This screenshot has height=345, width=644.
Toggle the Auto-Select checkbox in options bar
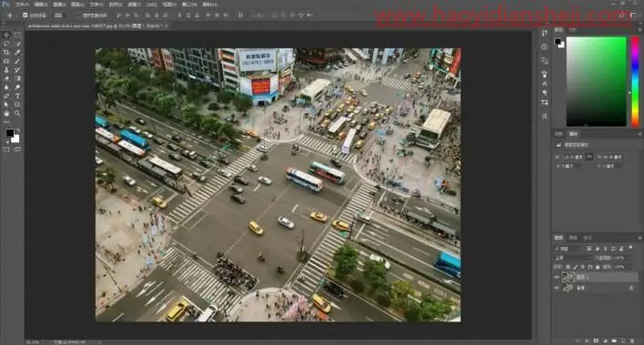[25, 16]
